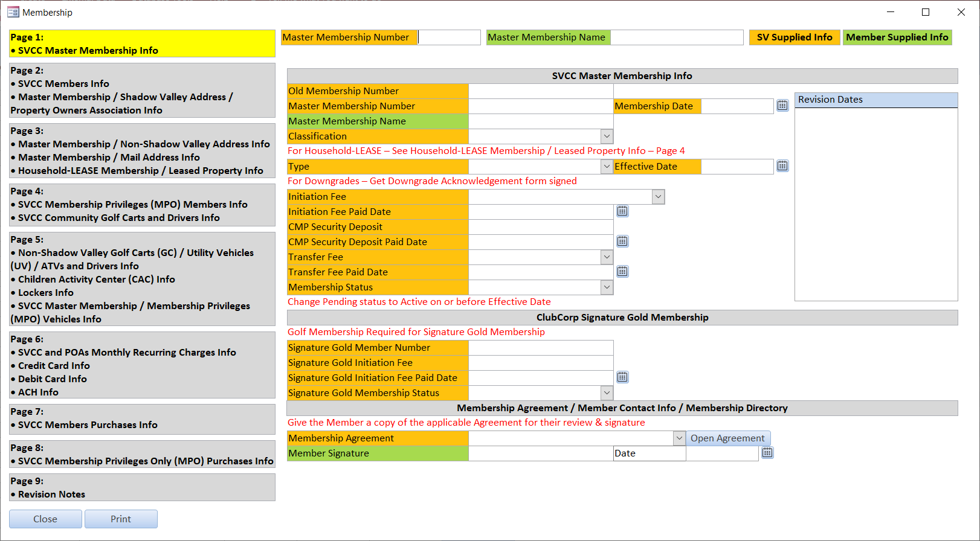Focus Master Membership Number field in the info section
Viewport: 980px width, 541px height.
pos(541,106)
